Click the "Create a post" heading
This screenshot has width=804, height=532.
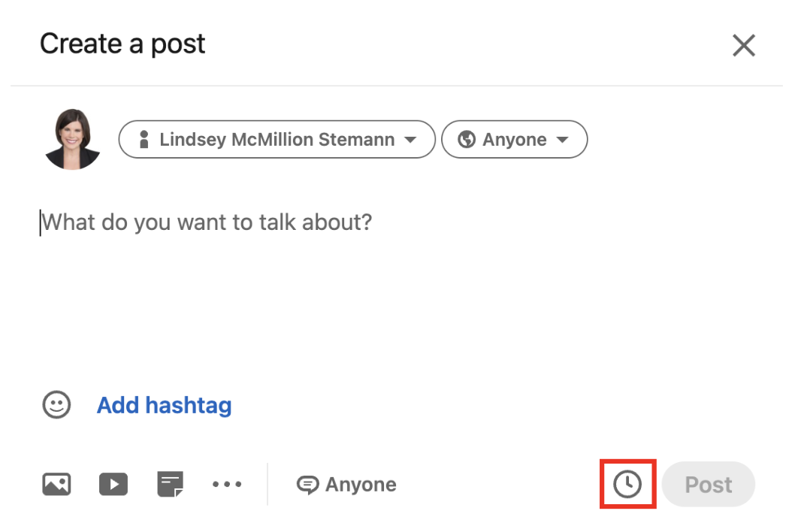click(x=122, y=44)
